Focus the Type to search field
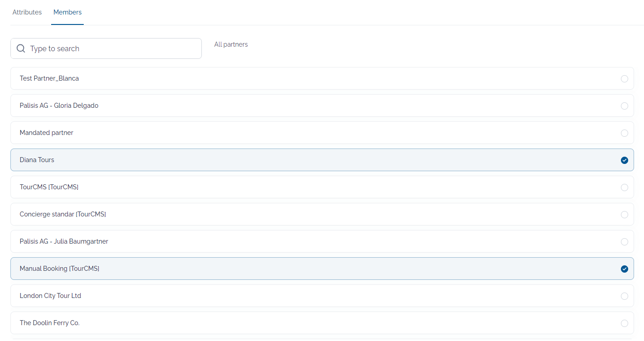644x341 pixels. tap(106, 48)
